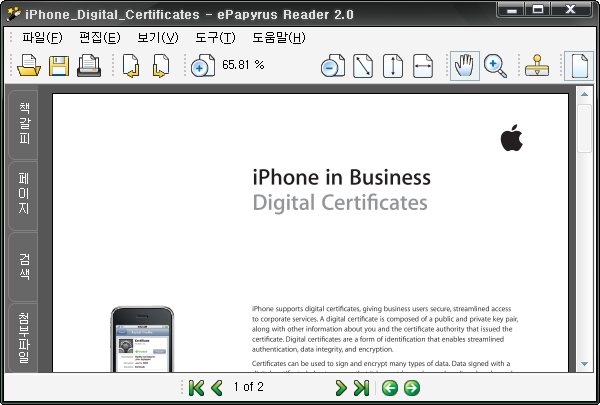Viewport: 600px width, 405px height.
Task: Open the 도구(T) menu
Action: click(215, 38)
